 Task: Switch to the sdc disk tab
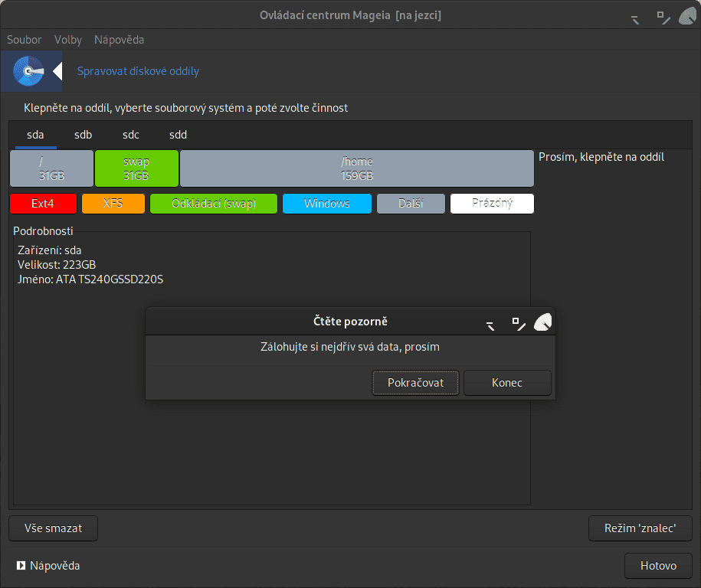[130, 134]
